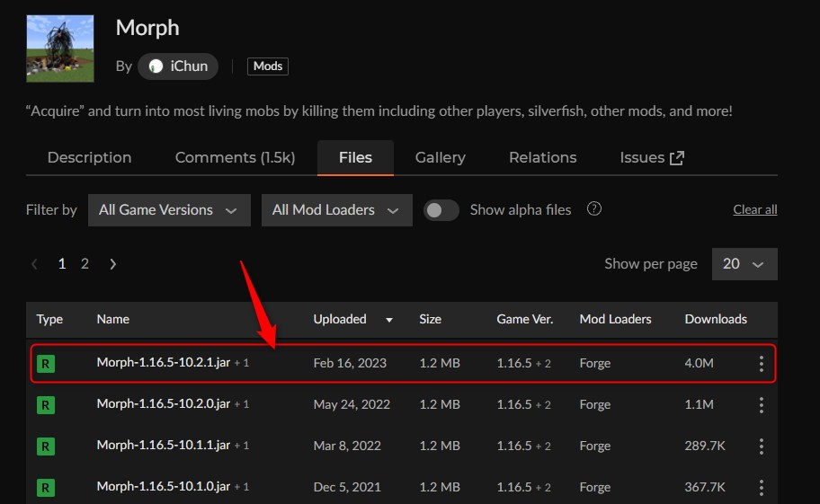Toggle Show alpha files switch
820x504 pixels.
click(441, 210)
